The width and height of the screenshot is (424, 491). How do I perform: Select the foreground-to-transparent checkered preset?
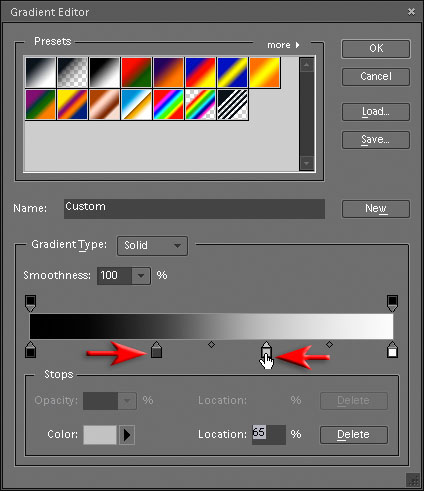(72, 72)
